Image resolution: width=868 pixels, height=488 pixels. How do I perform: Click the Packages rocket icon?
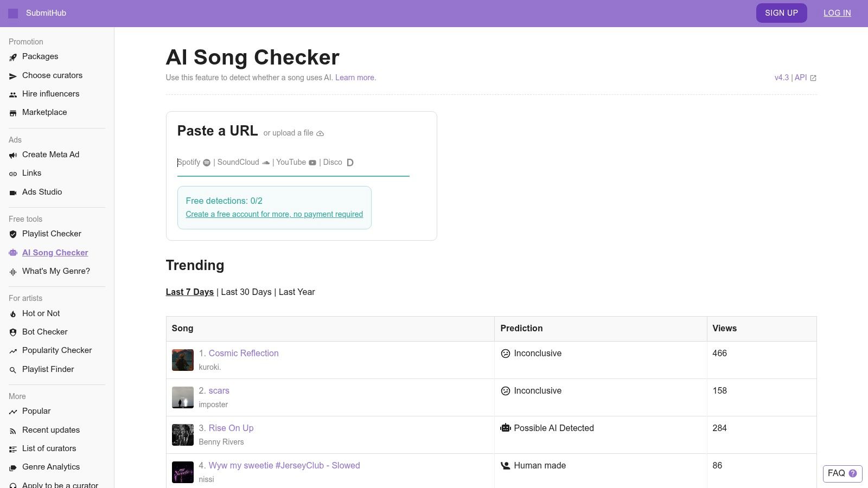coord(13,57)
